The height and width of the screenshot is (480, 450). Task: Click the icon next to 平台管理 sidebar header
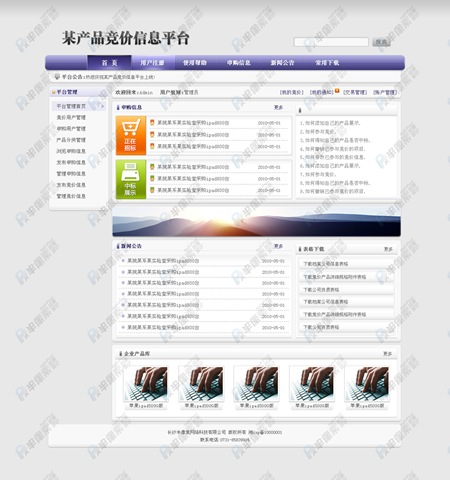point(53,92)
